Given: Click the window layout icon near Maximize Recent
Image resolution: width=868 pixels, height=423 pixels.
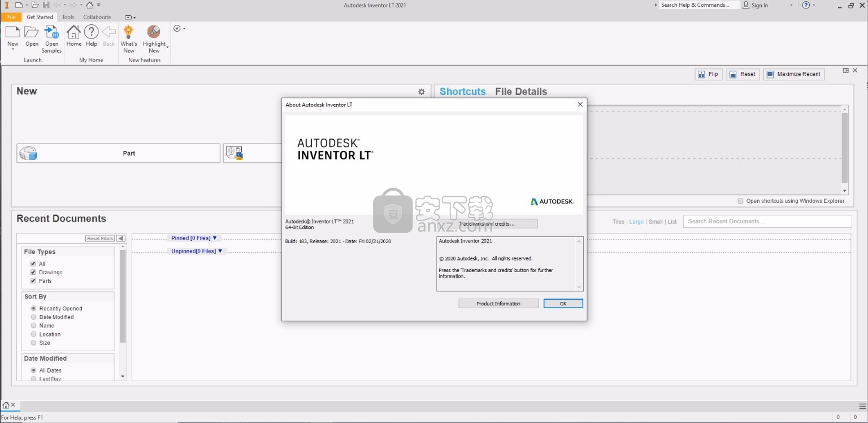Looking at the screenshot, I should tap(846, 71).
